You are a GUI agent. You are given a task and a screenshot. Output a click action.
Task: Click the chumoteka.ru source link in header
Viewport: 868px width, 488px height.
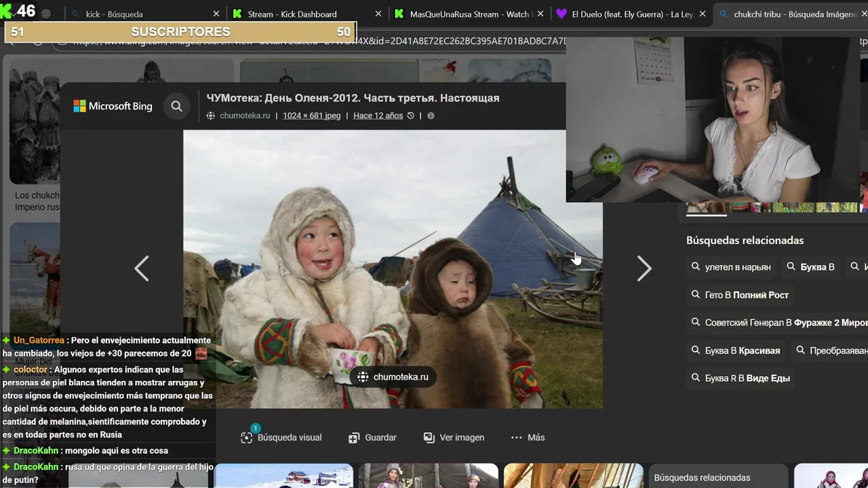pos(245,116)
